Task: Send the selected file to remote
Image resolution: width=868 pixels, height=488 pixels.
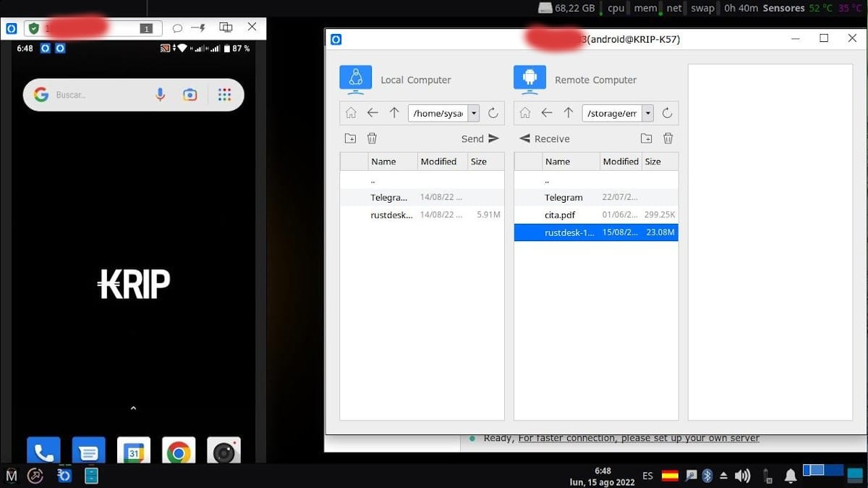Action: pyautogui.click(x=480, y=138)
